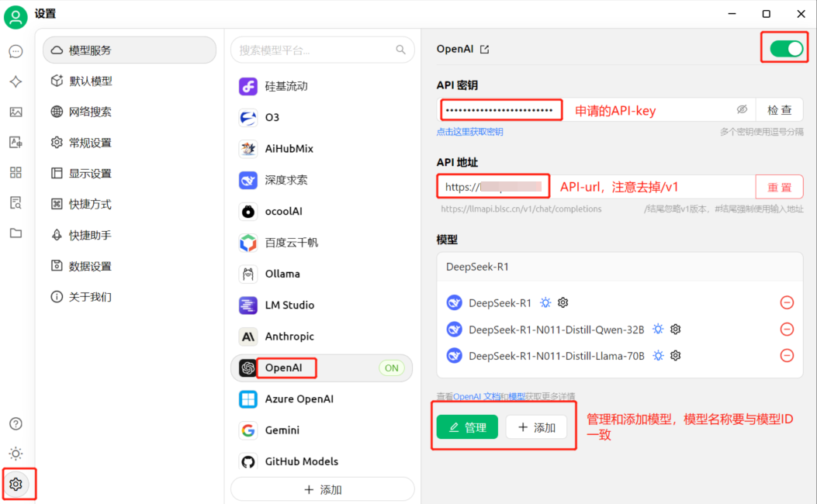Screen dimensions: 817x504
Task: Open the agents sparkle sidebar icon
Action: 16,81
